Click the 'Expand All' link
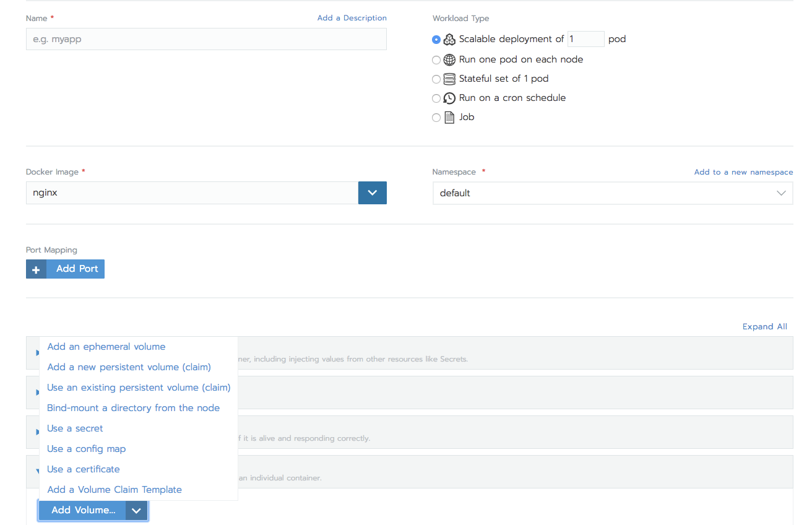Screen dimensions: 812x525 pos(764,326)
